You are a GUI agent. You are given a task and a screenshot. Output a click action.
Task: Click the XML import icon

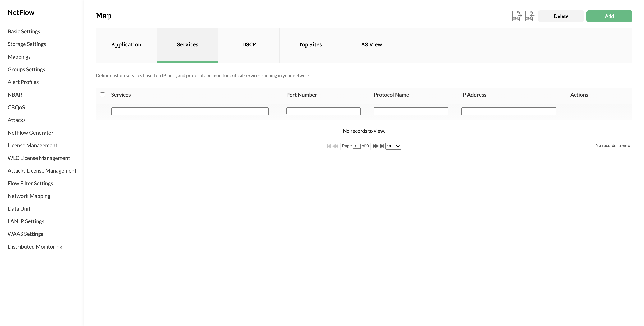(530, 16)
